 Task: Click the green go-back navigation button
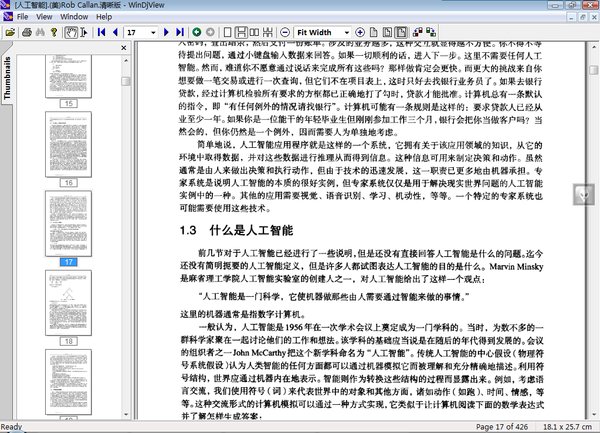[197, 33]
